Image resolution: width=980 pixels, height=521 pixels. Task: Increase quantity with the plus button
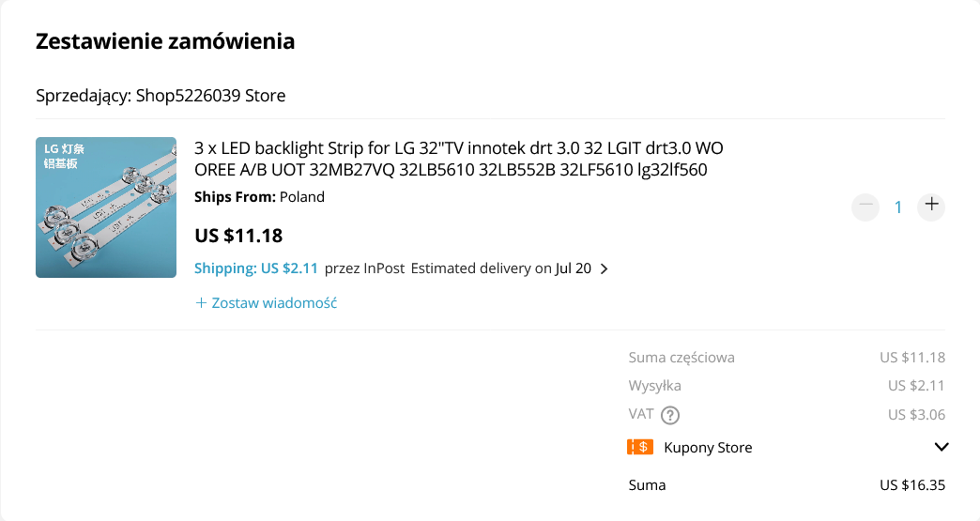pos(931,207)
